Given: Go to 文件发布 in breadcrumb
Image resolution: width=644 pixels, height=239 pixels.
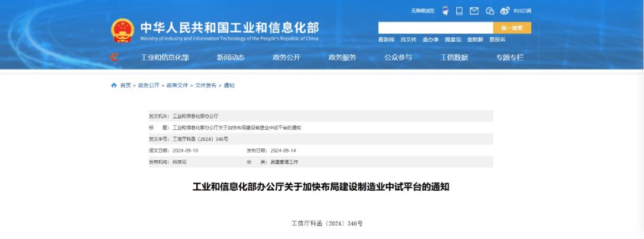Looking at the screenshot, I should click(206, 85).
